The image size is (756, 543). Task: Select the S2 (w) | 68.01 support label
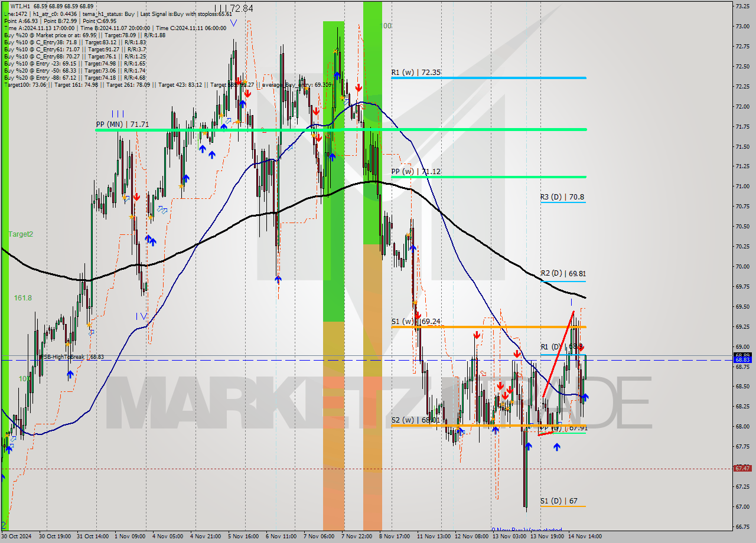click(x=416, y=420)
